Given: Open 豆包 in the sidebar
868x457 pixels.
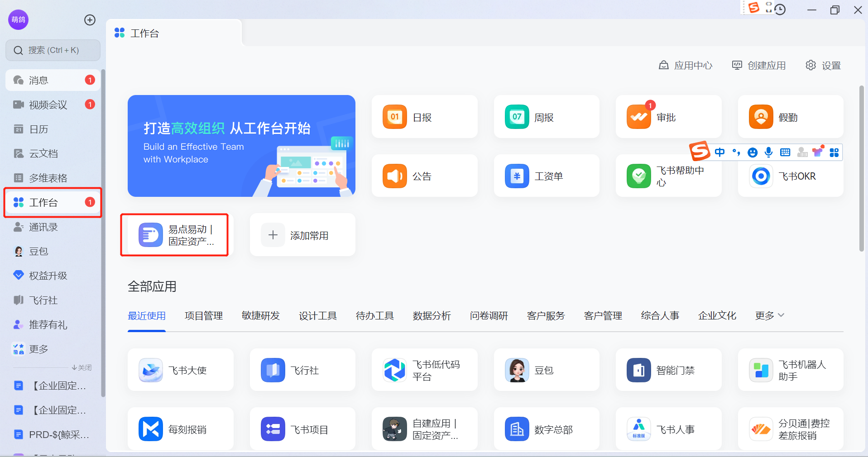Looking at the screenshot, I should tap(53, 251).
